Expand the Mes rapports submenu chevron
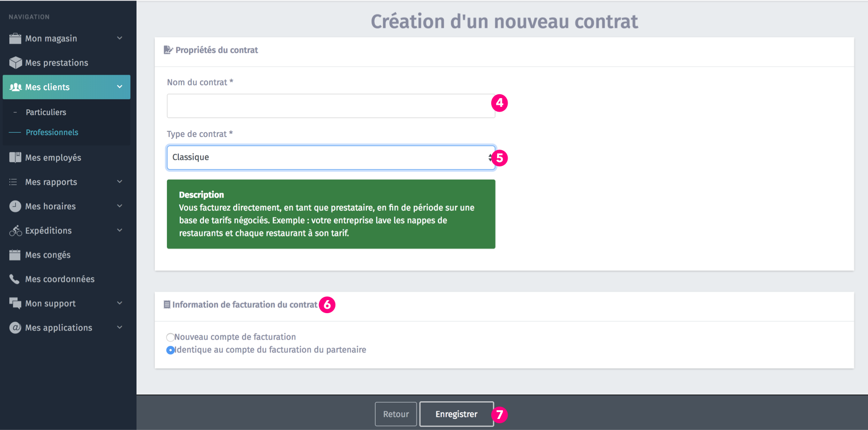 click(120, 182)
